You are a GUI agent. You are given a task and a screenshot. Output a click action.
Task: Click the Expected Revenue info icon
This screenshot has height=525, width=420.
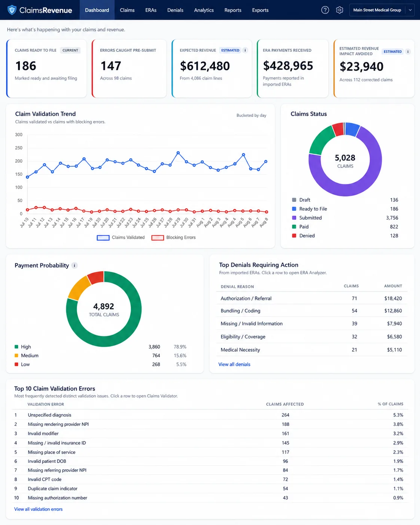245,50
